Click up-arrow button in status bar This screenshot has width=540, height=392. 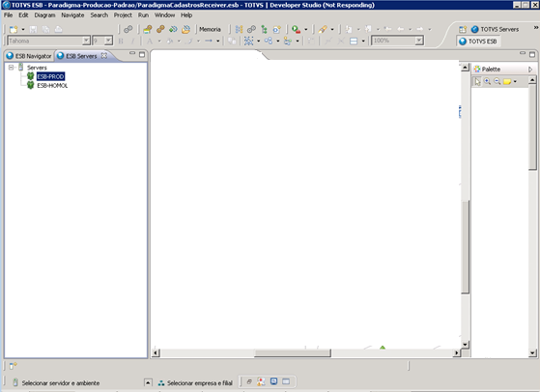click(x=148, y=382)
